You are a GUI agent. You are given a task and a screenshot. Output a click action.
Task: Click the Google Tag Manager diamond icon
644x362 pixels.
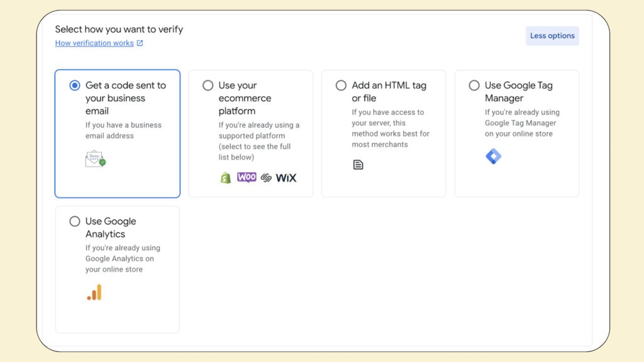(x=493, y=156)
